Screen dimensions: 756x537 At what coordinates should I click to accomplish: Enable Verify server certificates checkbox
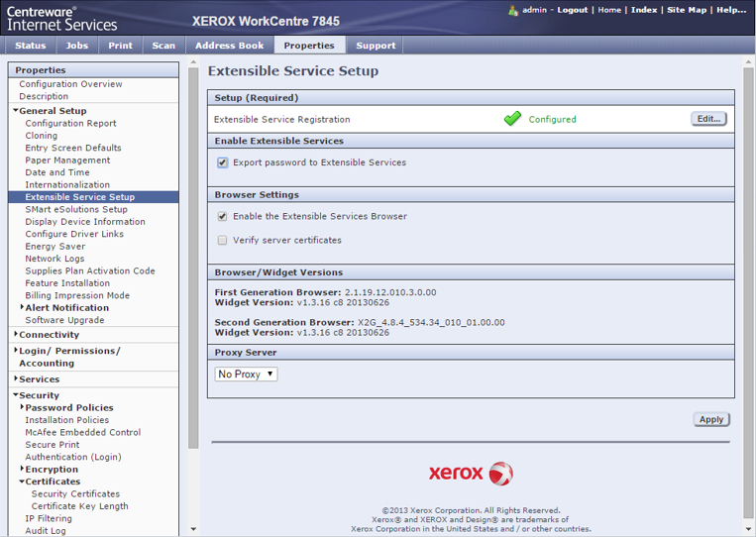click(223, 240)
